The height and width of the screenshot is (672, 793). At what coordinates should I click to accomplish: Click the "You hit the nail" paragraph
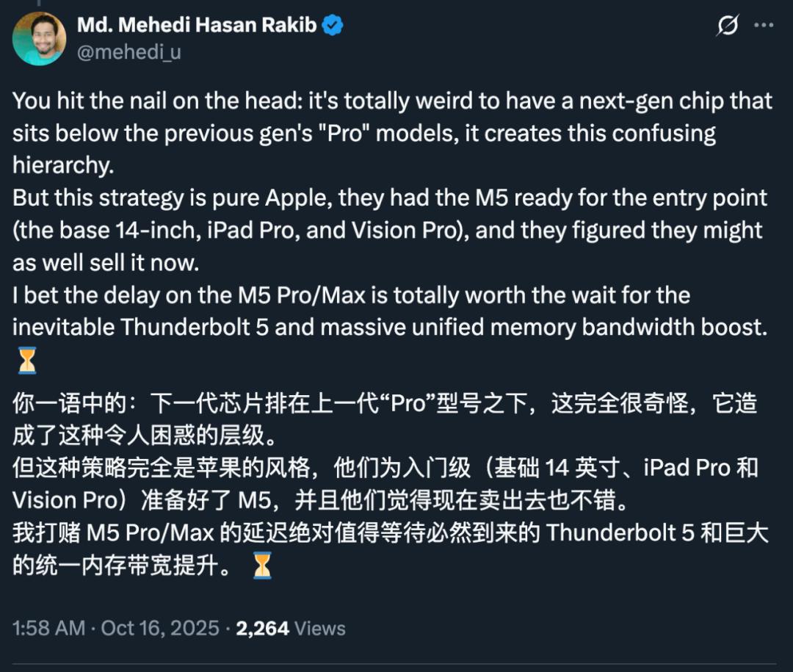(x=392, y=101)
